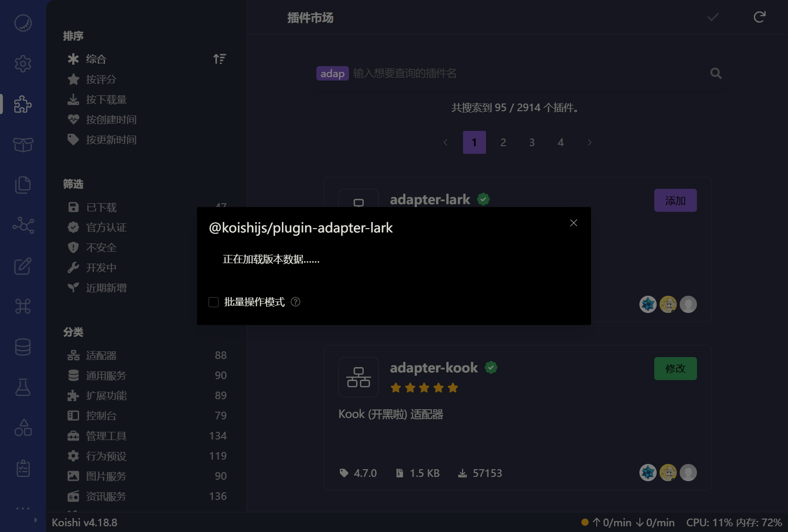Click the dependency box icon in sidebar
788x532 pixels.
point(23,144)
